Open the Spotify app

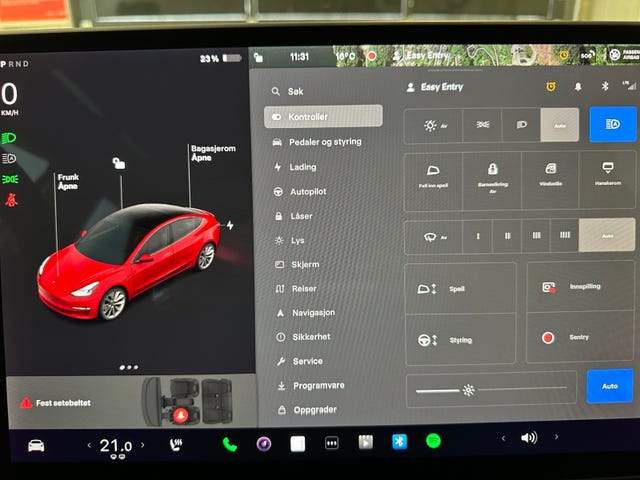pyautogui.click(x=433, y=441)
